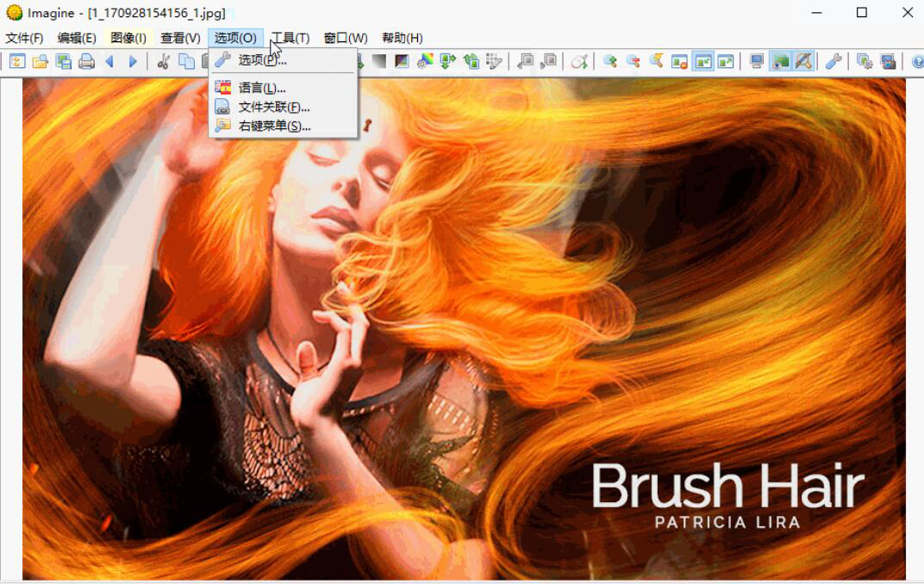This screenshot has height=584, width=924.
Task: Open the 查看(V) menu
Action: click(x=180, y=38)
